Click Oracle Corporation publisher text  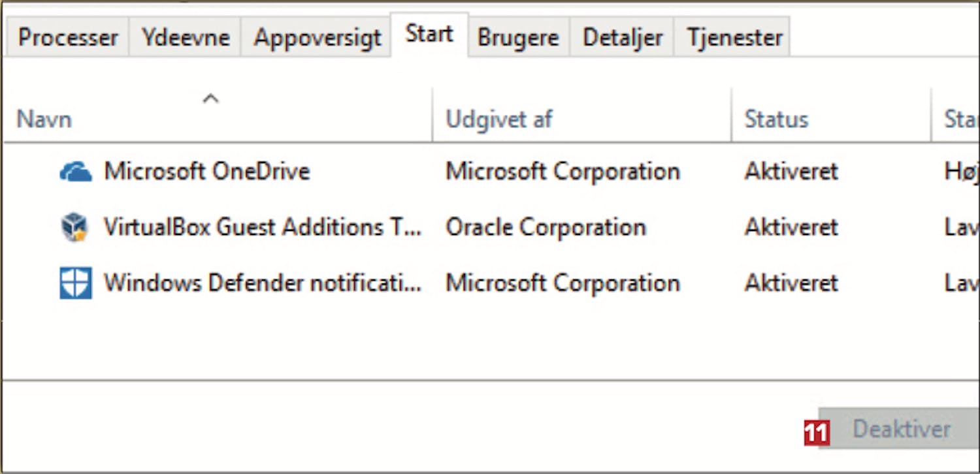pos(546,227)
